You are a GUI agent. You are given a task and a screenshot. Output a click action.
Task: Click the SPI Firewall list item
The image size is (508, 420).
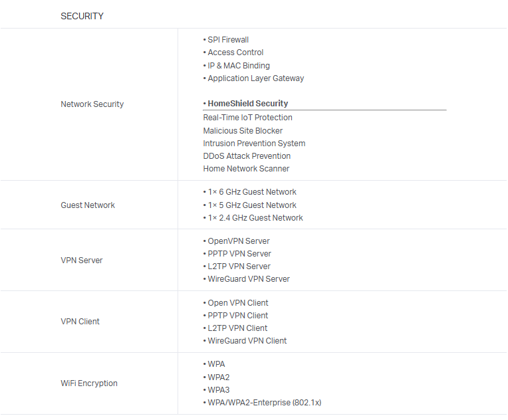(x=227, y=40)
